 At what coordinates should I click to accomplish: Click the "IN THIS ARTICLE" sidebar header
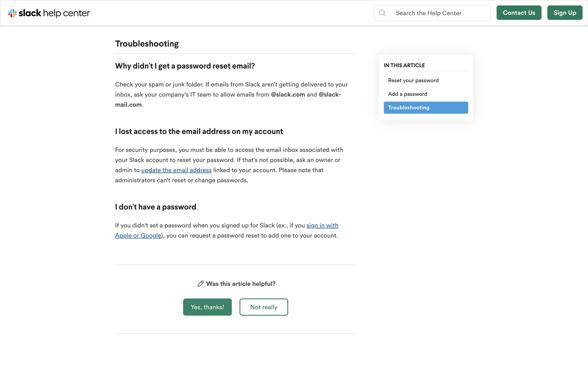click(x=404, y=65)
